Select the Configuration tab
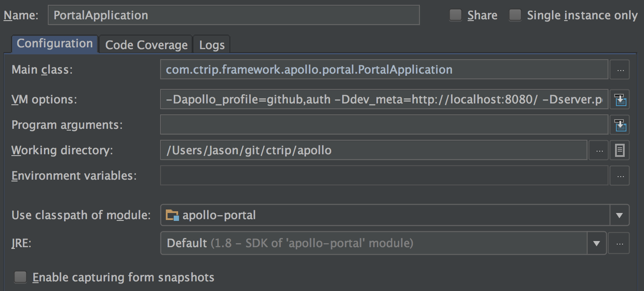The image size is (644, 291). (x=54, y=43)
